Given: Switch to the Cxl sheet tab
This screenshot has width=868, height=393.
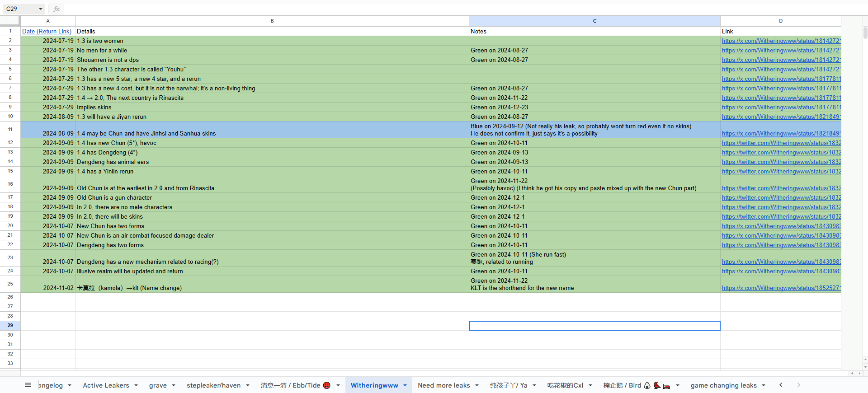Looking at the screenshot, I should pyautogui.click(x=565, y=385).
